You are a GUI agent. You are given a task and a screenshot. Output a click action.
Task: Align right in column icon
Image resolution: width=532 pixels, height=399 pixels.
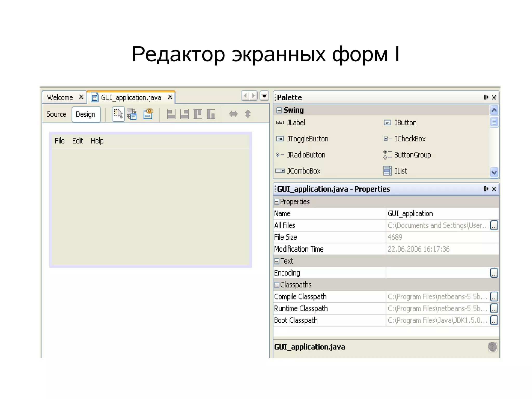[x=184, y=114]
